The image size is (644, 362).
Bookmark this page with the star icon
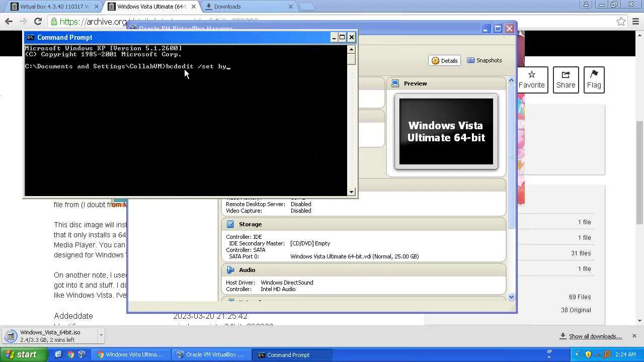coord(621,22)
